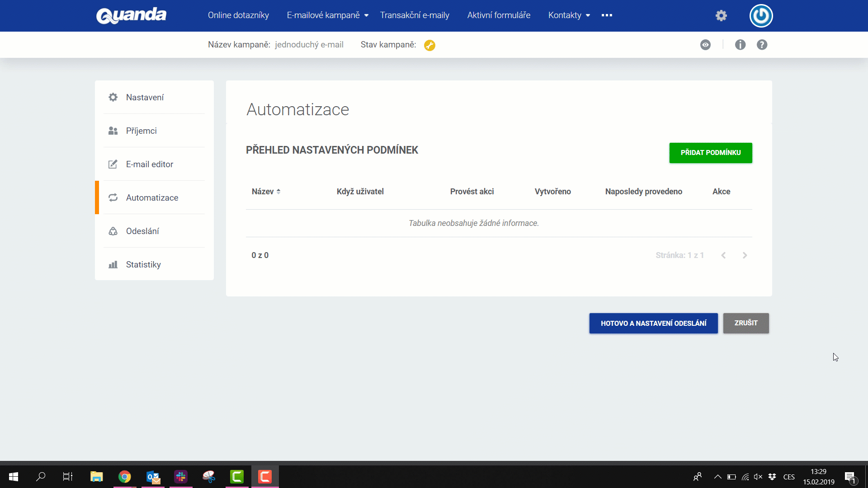Image resolution: width=868 pixels, height=488 pixels.
Task: Open Aktivní formuláře menu
Action: pos(499,15)
